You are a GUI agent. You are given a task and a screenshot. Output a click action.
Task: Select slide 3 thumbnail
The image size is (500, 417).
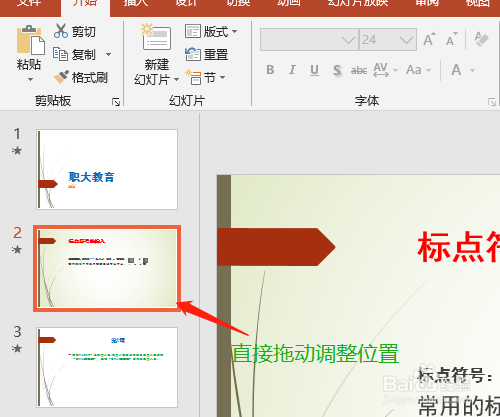click(x=107, y=367)
